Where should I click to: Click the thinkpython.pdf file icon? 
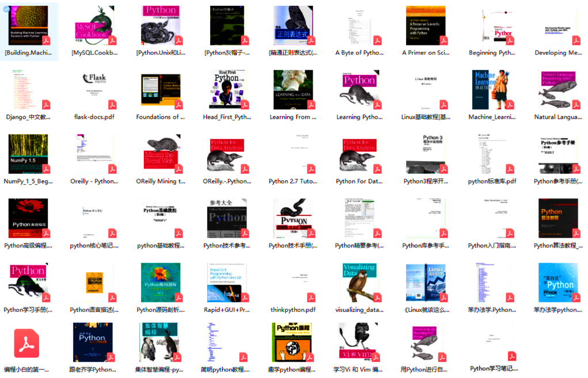(x=293, y=282)
